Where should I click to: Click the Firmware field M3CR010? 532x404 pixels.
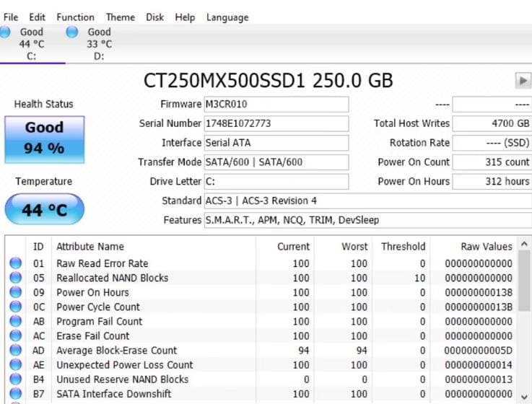pyautogui.click(x=276, y=104)
